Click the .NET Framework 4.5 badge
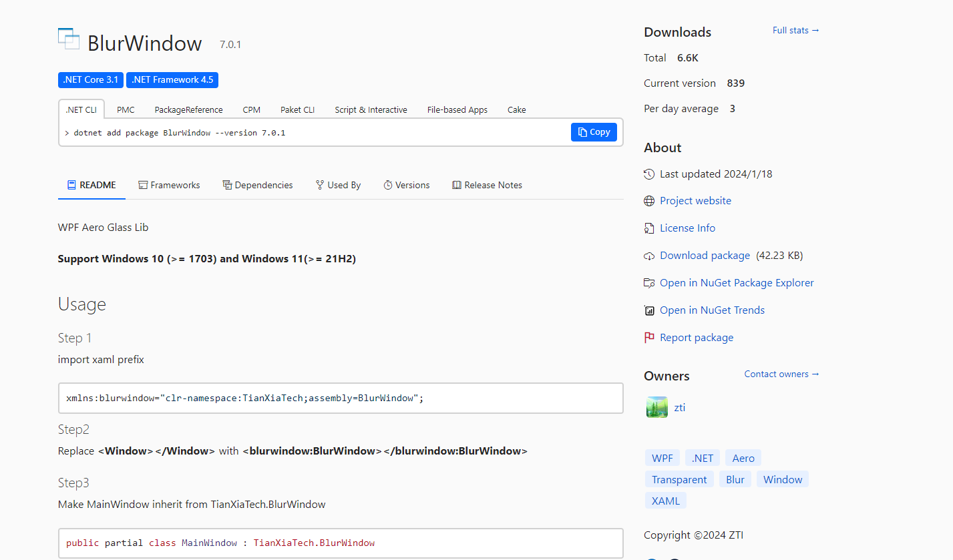The height and width of the screenshot is (560, 953). click(172, 79)
